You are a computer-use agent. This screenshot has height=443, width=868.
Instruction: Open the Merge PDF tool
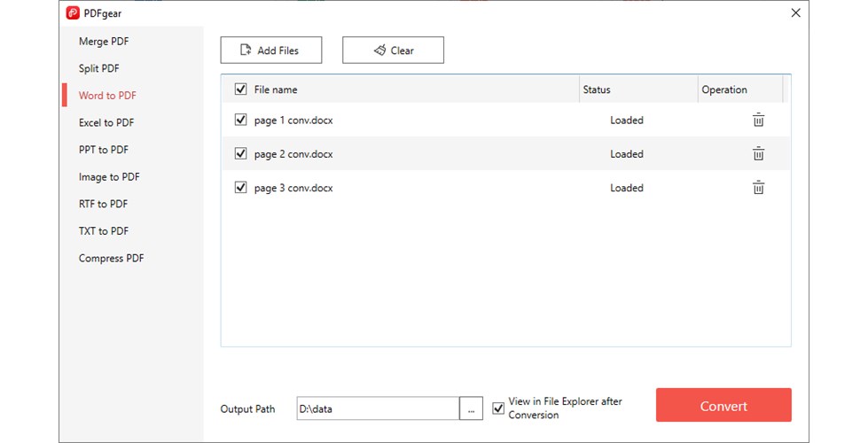point(104,42)
